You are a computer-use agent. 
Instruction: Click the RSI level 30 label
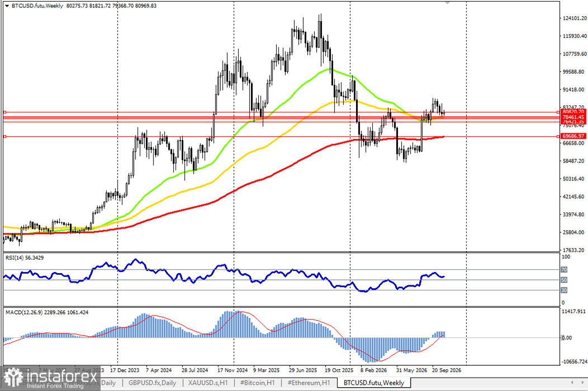(563, 290)
